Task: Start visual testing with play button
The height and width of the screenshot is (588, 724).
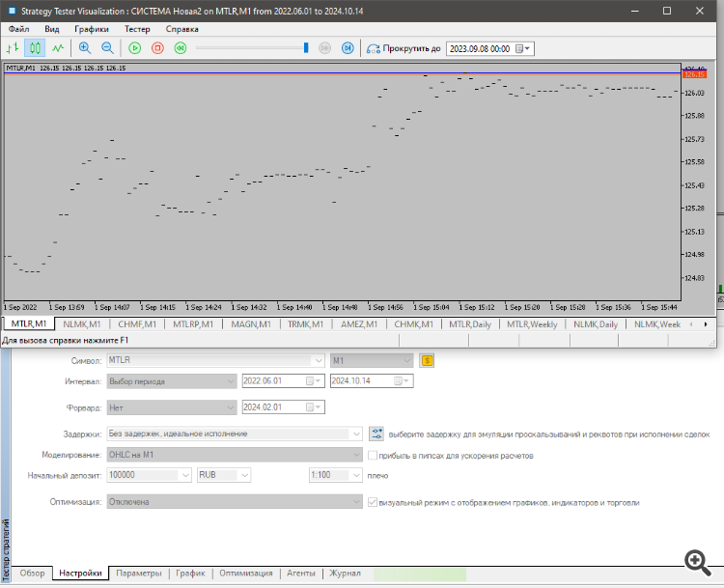Action: point(135,48)
